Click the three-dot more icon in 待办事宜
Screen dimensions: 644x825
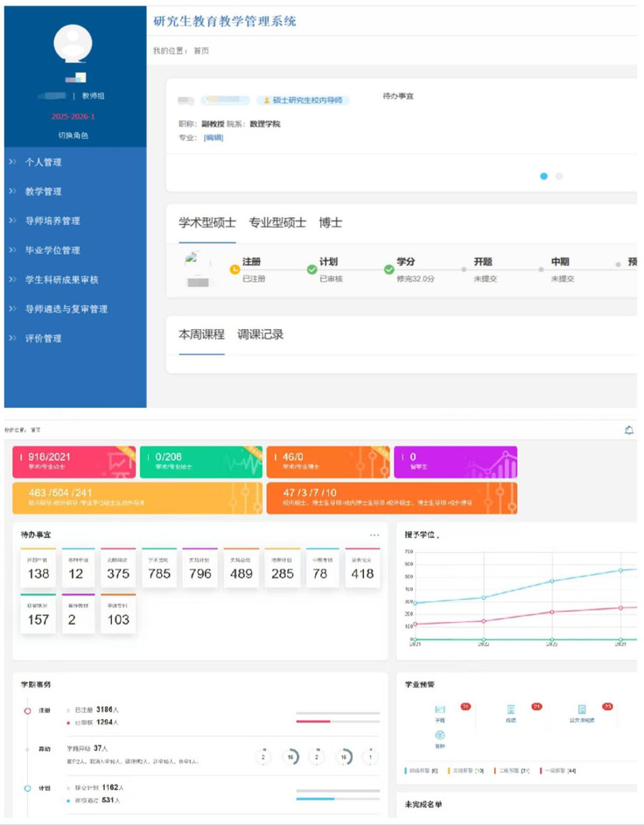click(374, 535)
